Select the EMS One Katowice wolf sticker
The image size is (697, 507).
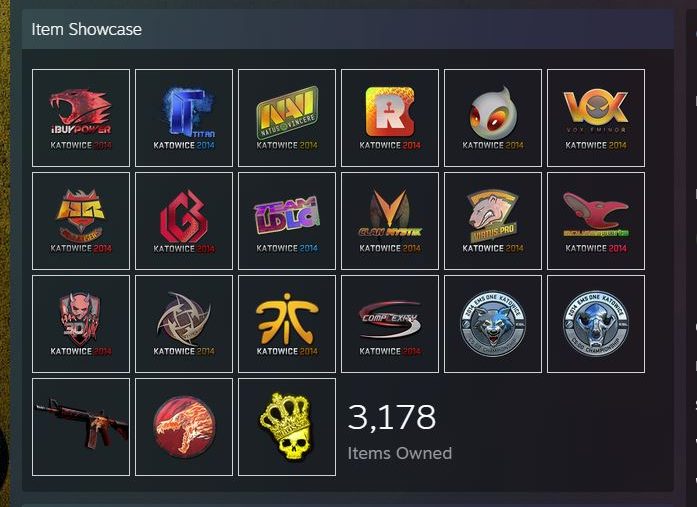click(493, 324)
